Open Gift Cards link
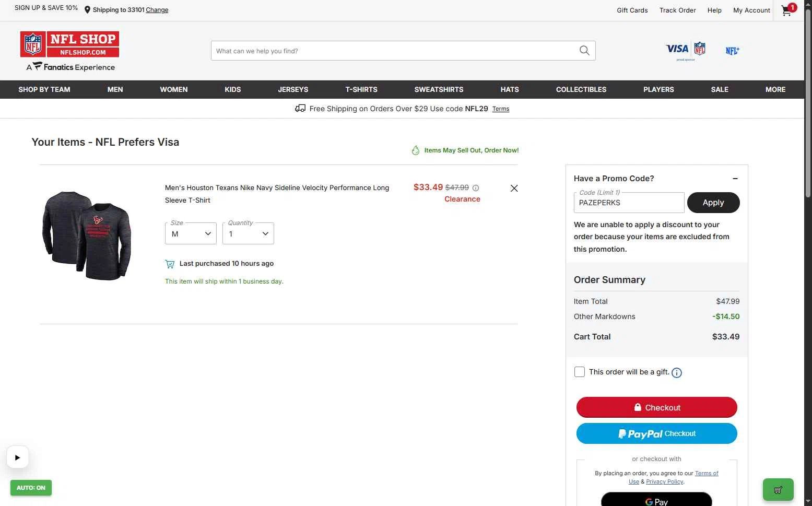812x506 pixels. [632, 10]
